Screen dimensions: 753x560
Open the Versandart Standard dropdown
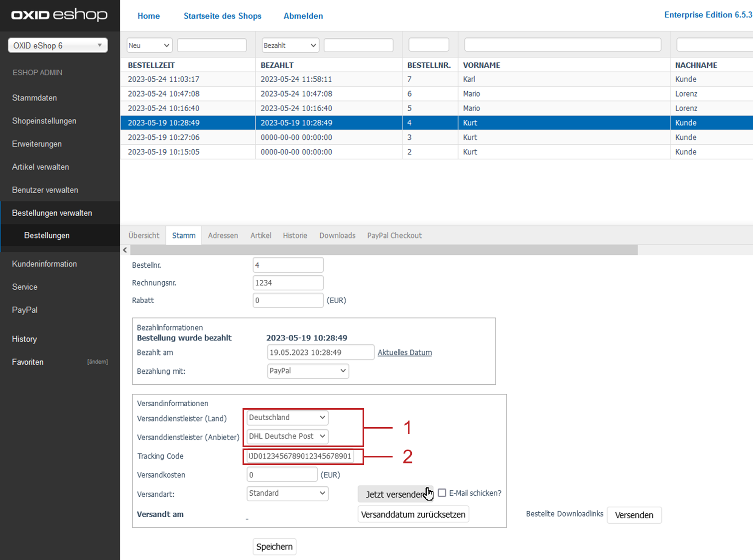(x=287, y=493)
